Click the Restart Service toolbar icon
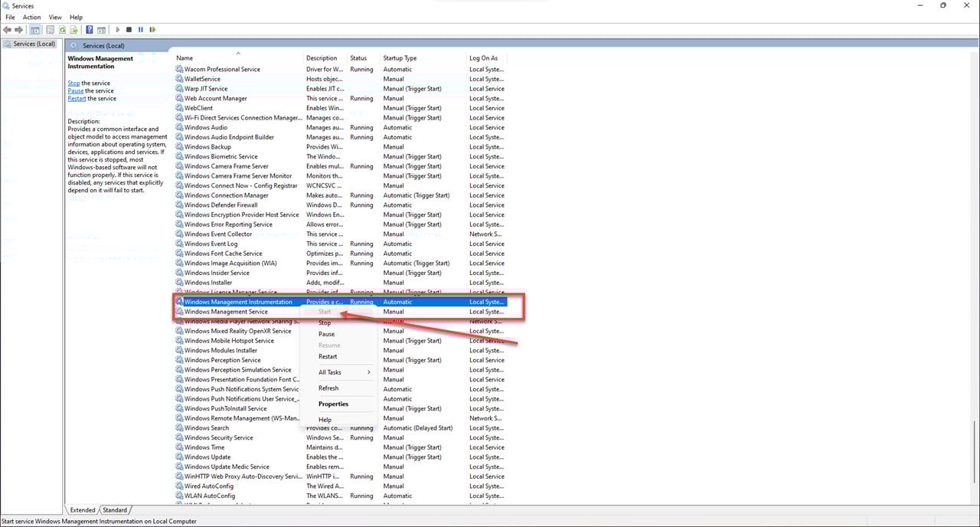This screenshot has width=980, height=527. tap(153, 30)
